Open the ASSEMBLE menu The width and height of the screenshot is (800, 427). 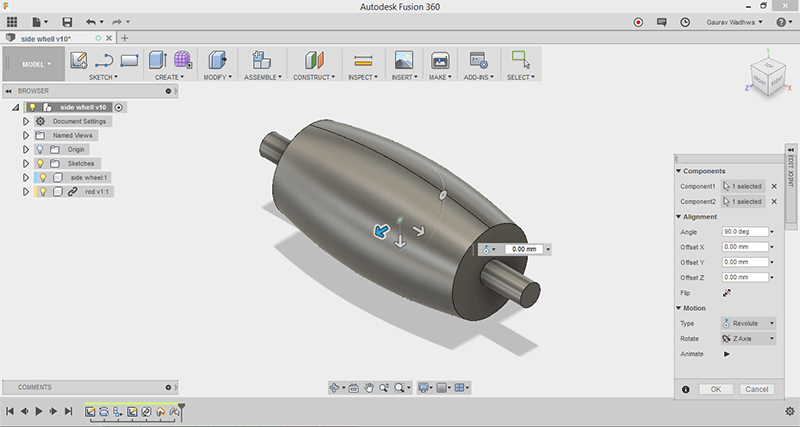pos(263,77)
